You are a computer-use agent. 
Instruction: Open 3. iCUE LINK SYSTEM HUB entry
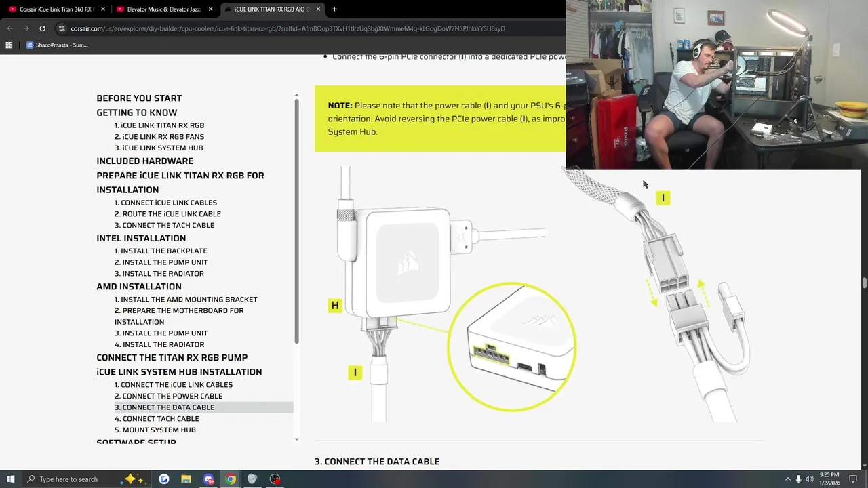159,148
